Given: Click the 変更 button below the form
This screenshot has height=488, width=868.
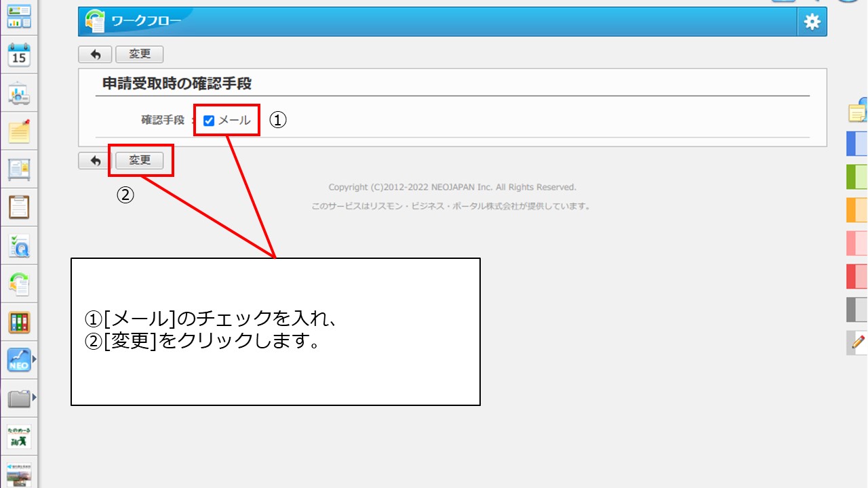Looking at the screenshot, I should pyautogui.click(x=140, y=161).
